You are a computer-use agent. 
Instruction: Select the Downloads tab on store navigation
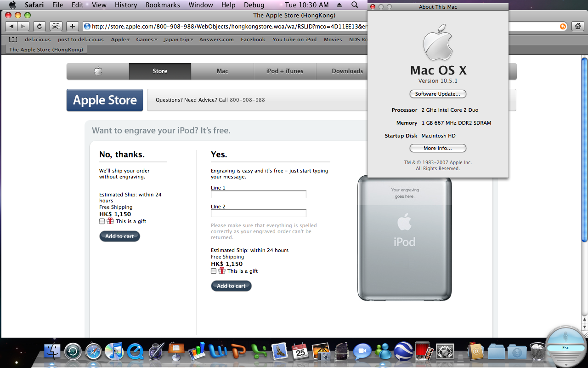click(347, 71)
